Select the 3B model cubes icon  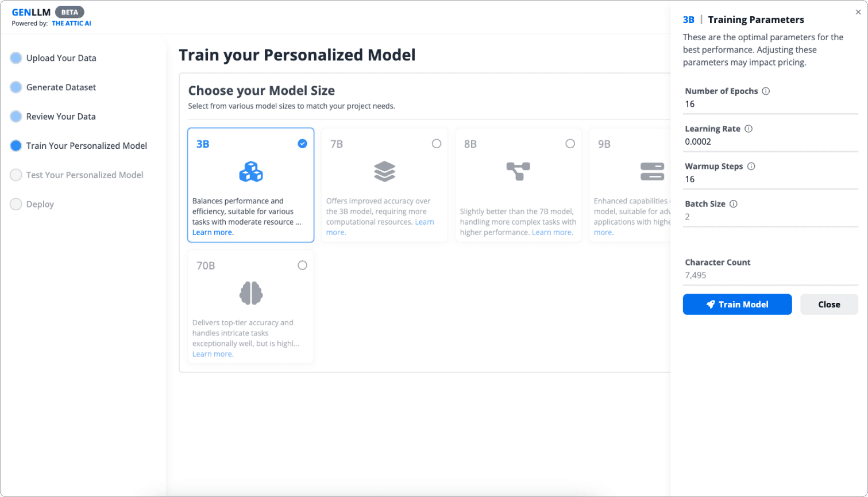pos(250,171)
